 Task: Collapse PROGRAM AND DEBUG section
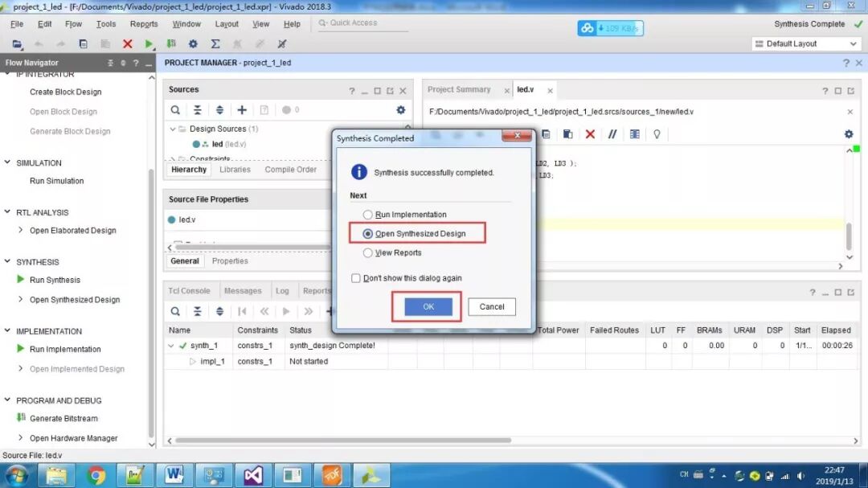[7, 400]
